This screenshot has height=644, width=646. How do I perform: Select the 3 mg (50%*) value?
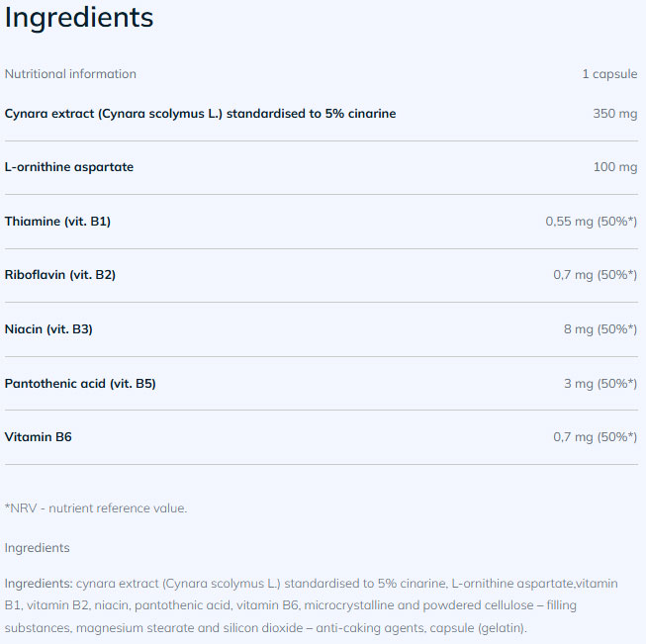pyautogui.click(x=600, y=383)
